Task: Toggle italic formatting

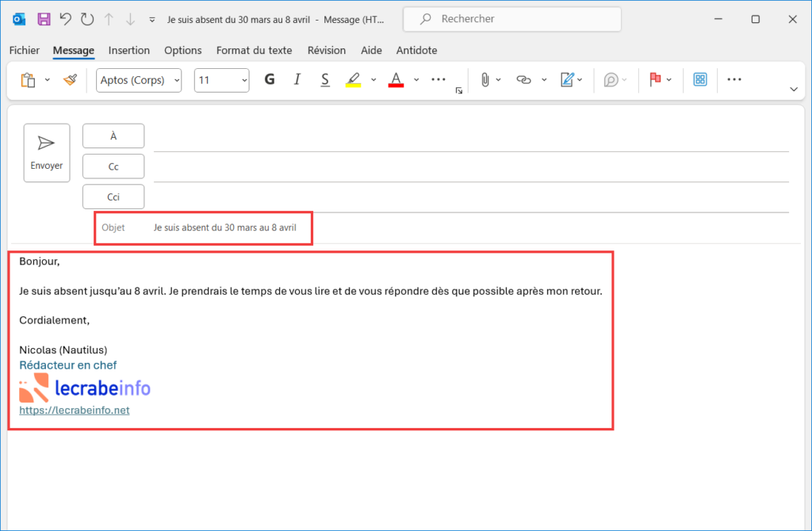Action: 297,79
